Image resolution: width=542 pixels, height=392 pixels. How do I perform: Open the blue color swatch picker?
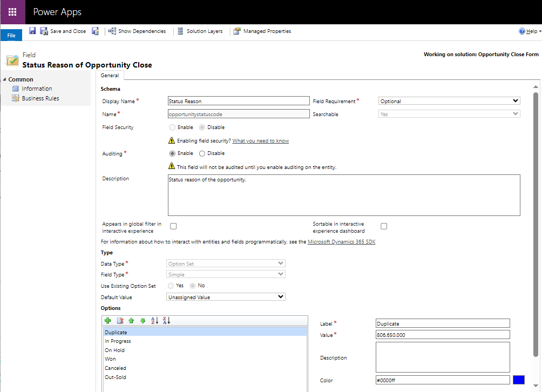[x=518, y=380]
